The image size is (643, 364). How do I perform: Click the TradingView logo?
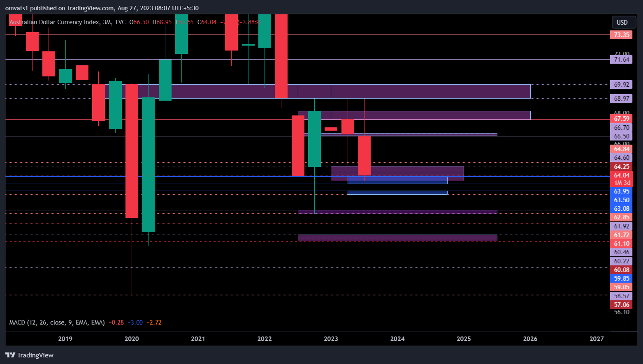[x=29, y=355]
